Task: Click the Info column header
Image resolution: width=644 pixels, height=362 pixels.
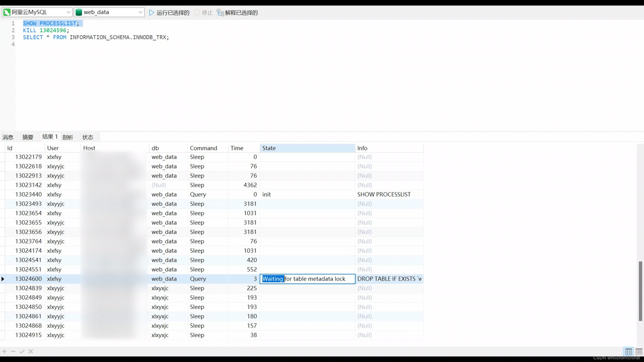Action: [x=389, y=148]
